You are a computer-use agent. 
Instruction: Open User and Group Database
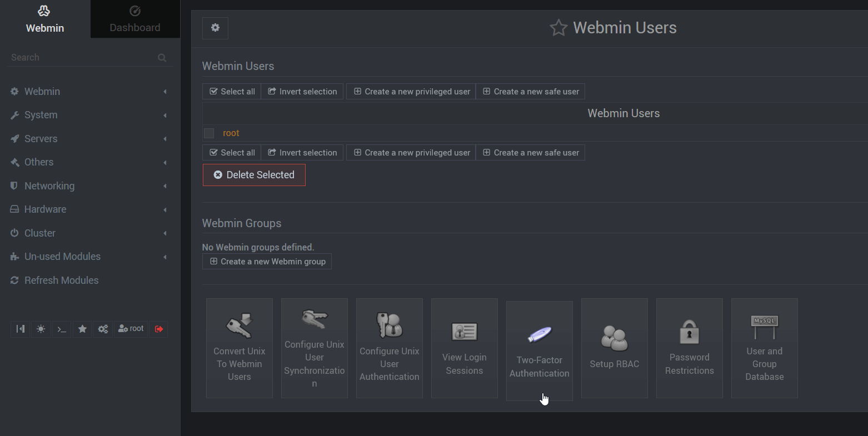(765, 348)
